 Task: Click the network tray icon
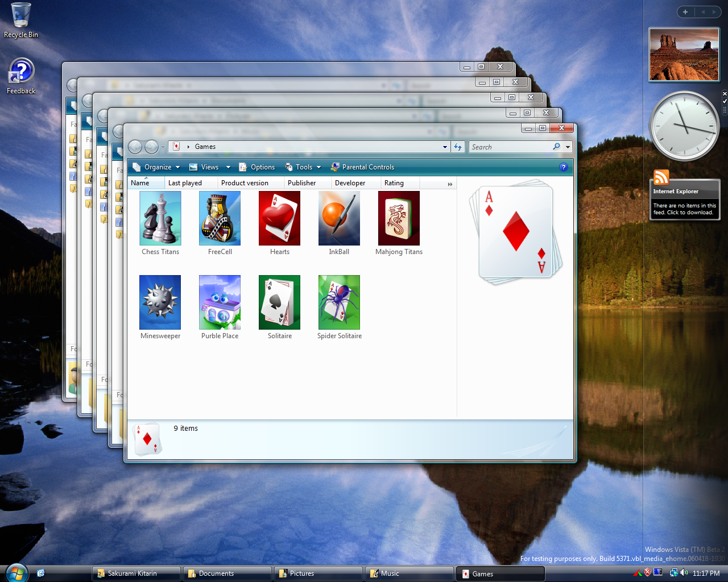click(x=673, y=573)
